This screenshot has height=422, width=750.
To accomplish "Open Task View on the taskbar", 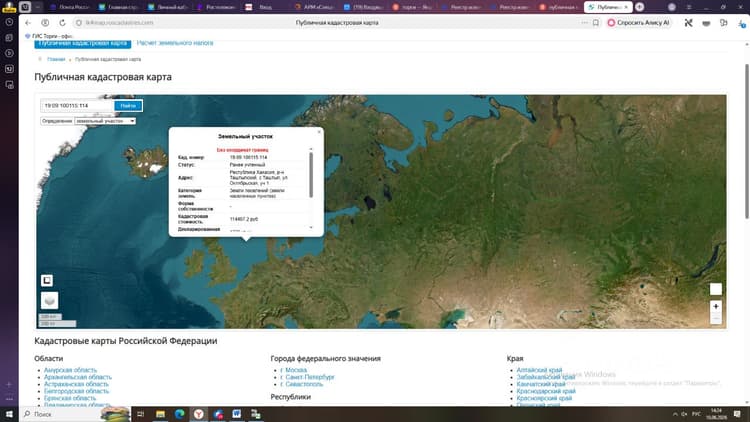I will (x=141, y=414).
